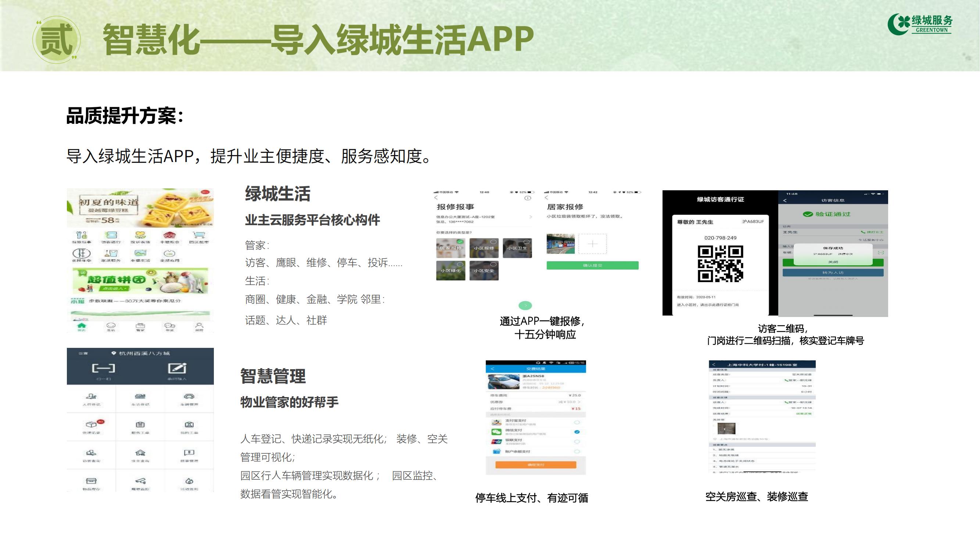980x551 pixels.
Task: Tap the 报修报事 wrench icon
Action: (x=82, y=235)
